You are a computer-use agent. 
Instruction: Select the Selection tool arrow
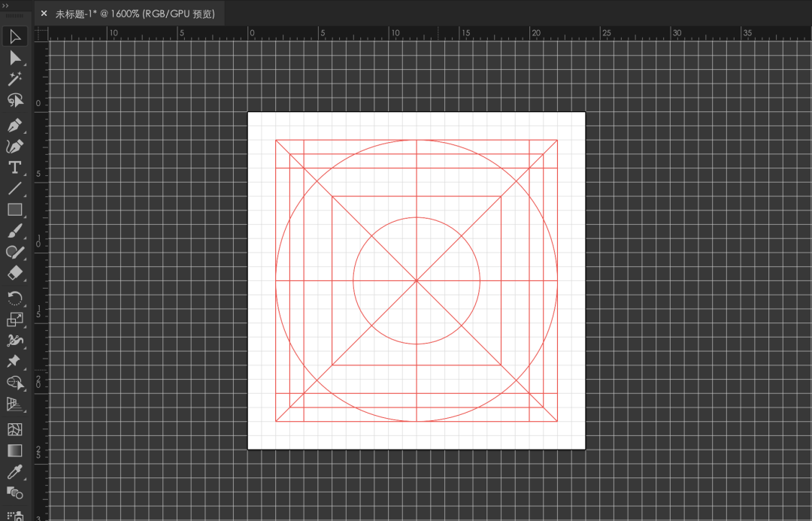coord(14,37)
